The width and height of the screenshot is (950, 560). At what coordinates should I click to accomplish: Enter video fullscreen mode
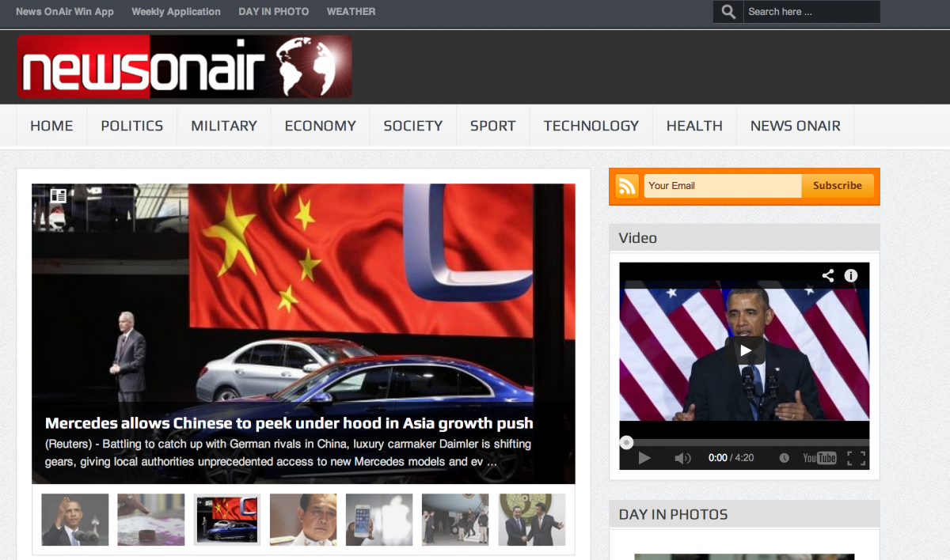(855, 458)
